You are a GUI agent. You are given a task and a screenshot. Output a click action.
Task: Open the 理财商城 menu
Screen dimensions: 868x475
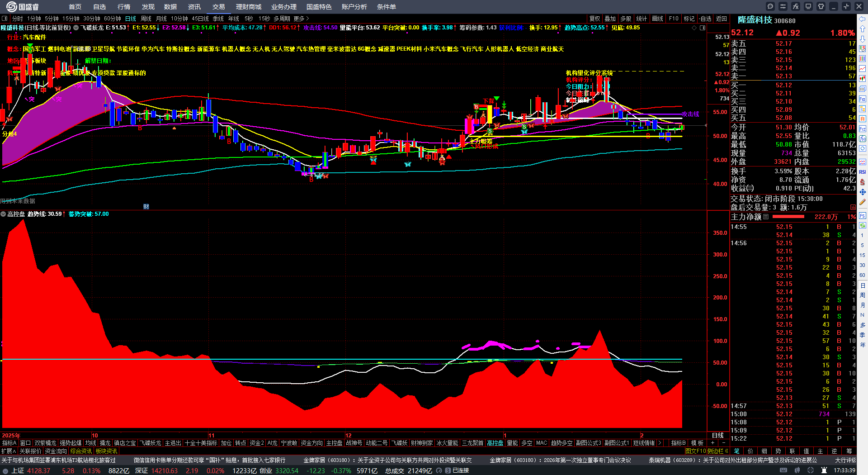pyautogui.click(x=249, y=7)
